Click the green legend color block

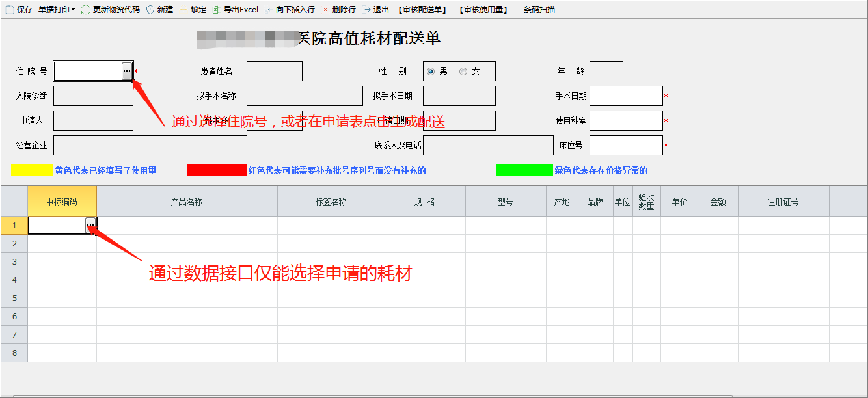click(x=524, y=170)
